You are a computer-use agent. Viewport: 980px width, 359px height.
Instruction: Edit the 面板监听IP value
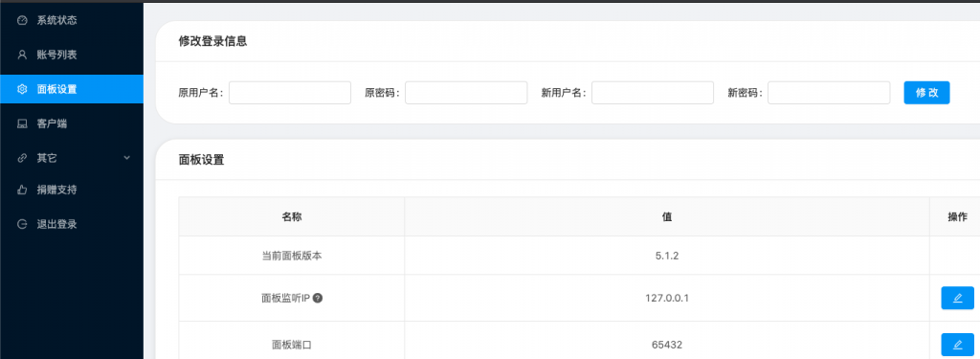tap(957, 299)
